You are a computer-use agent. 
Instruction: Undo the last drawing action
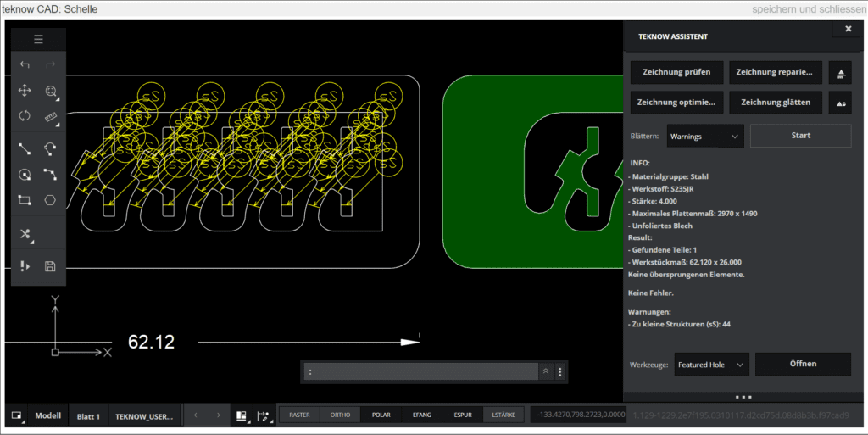(x=25, y=64)
